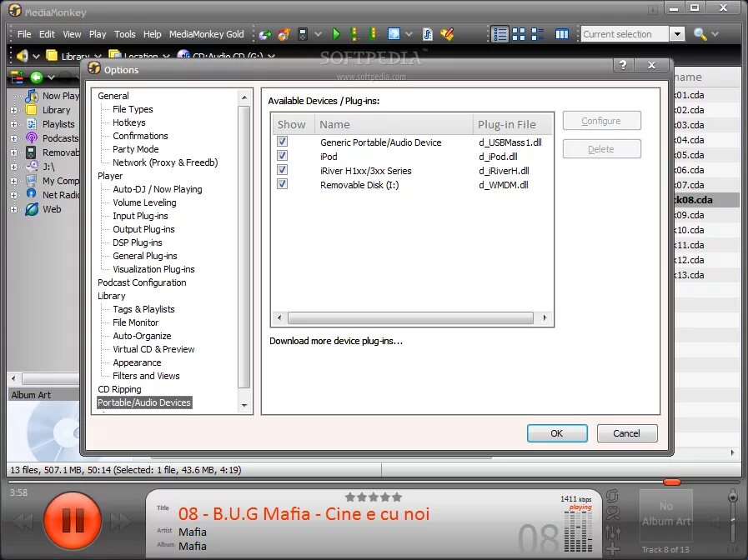748x560 pixels.
Task: Click the Podcasts tree icon in main window
Action: click(32, 138)
